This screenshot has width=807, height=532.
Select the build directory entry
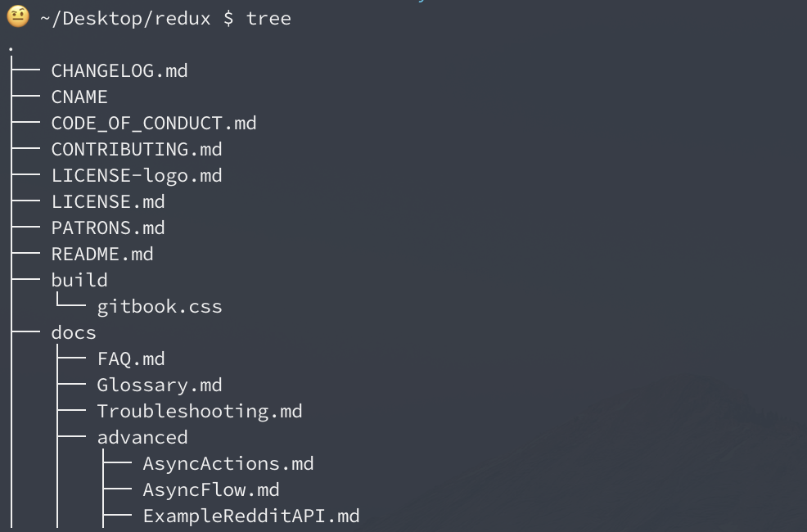click(x=79, y=281)
